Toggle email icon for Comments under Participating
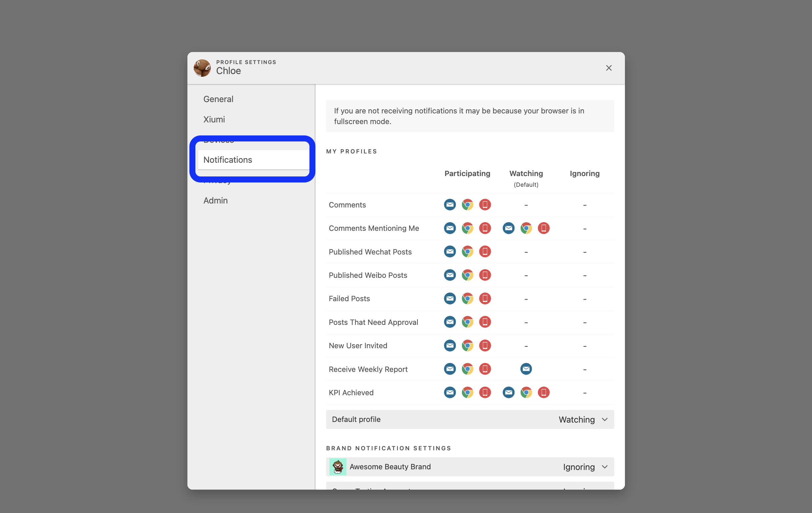The height and width of the screenshot is (513, 812). point(450,205)
